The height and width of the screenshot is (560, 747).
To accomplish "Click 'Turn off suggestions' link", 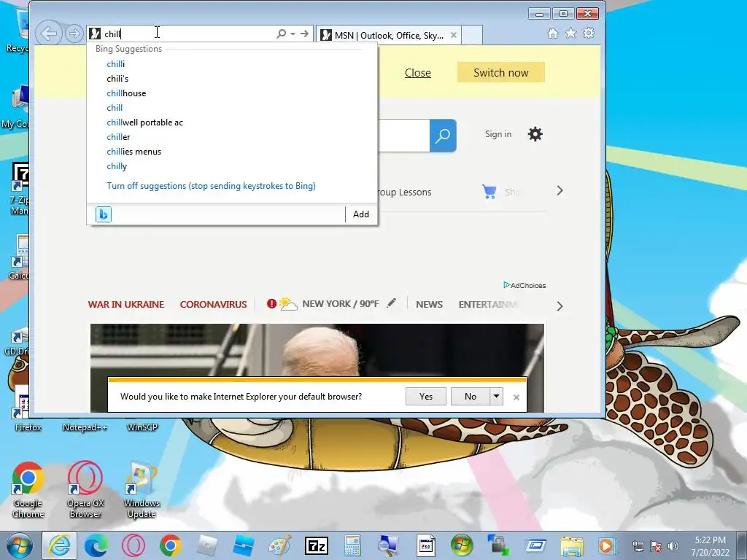I will coord(211,186).
